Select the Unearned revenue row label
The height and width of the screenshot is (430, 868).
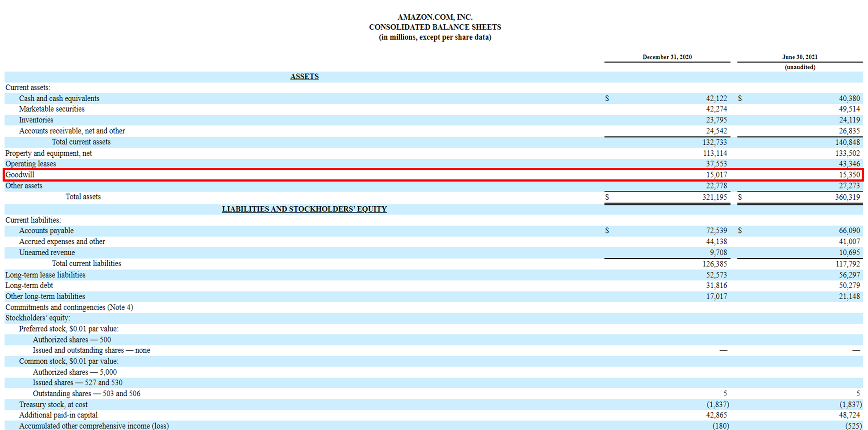[x=47, y=253]
